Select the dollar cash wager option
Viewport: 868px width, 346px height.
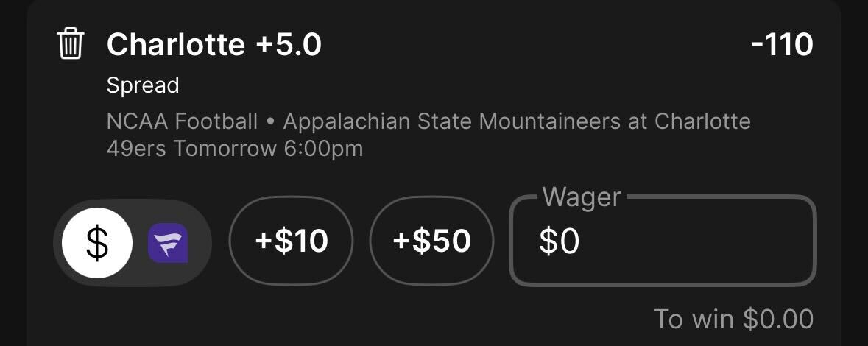coord(97,242)
